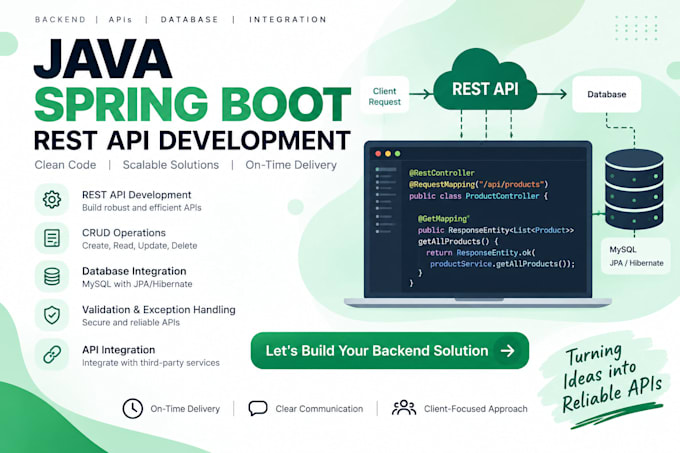
Task: Click the large database cylinder graphic
Action: 634,189
